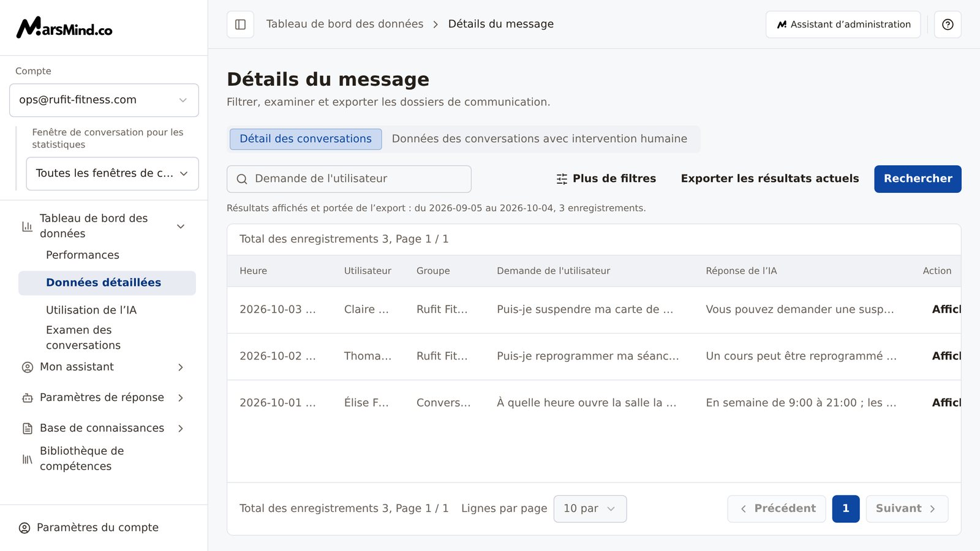980x551 pixels.
Task: Click the Heure column header
Action: (x=253, y=271)
